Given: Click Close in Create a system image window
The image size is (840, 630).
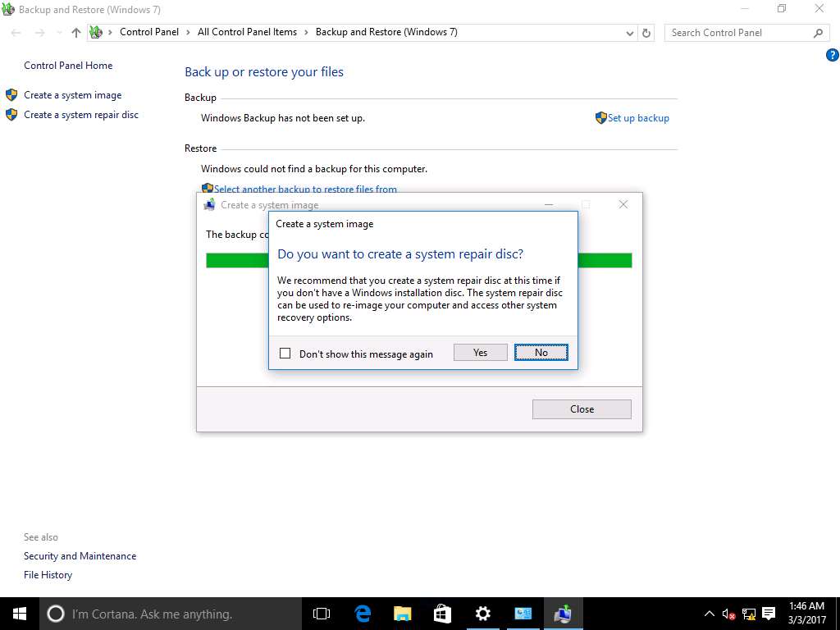Looking at the screenshot, I should [582, 409].
